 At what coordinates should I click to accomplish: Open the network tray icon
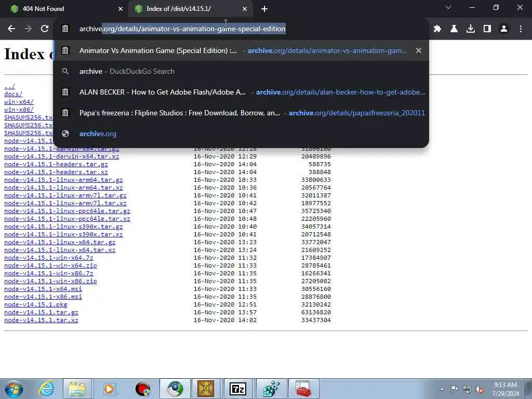click(x=467, y=389)
